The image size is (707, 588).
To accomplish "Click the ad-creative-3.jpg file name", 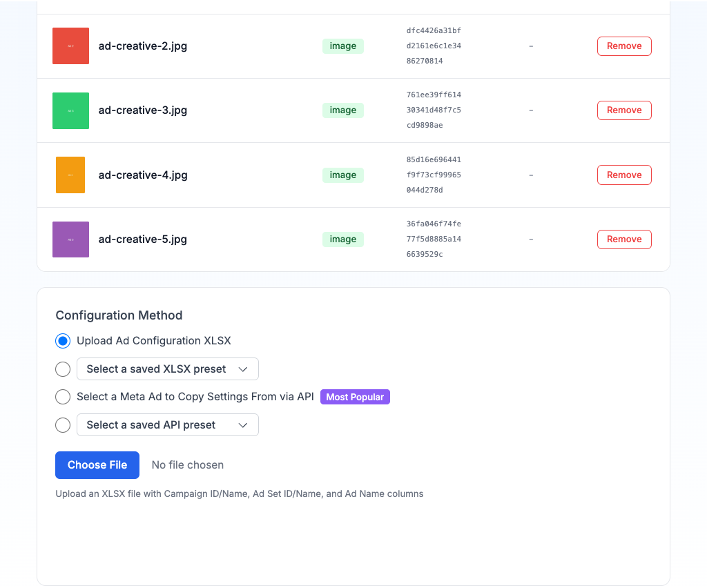I will pos(143,110).
